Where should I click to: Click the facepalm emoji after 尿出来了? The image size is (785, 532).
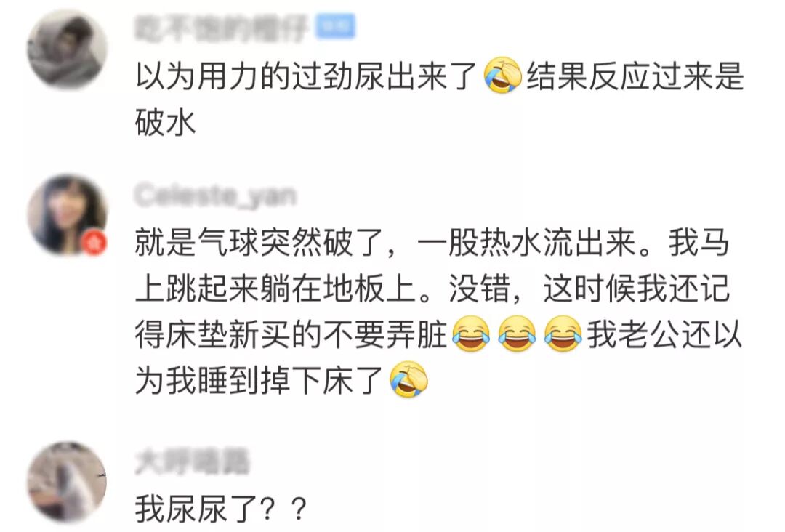coord(503,76)
